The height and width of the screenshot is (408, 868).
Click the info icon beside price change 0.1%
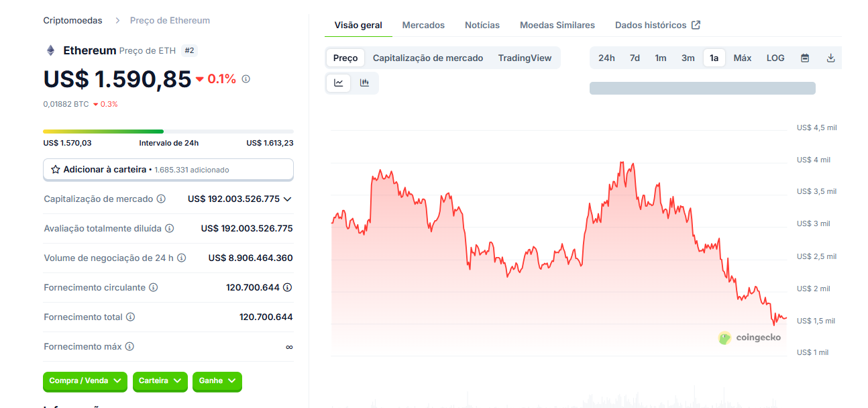coord(246,79)
